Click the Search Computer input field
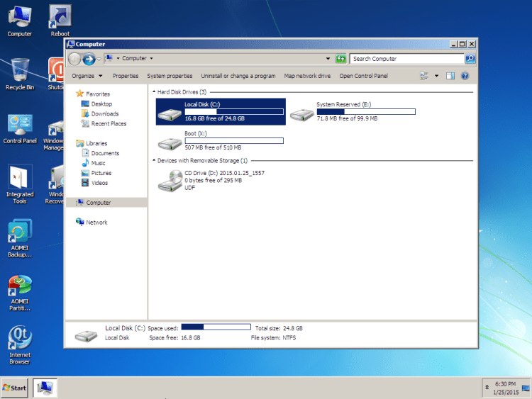This screenshot has width=532, height=399. pyautogui.click(x=407, y=59)
